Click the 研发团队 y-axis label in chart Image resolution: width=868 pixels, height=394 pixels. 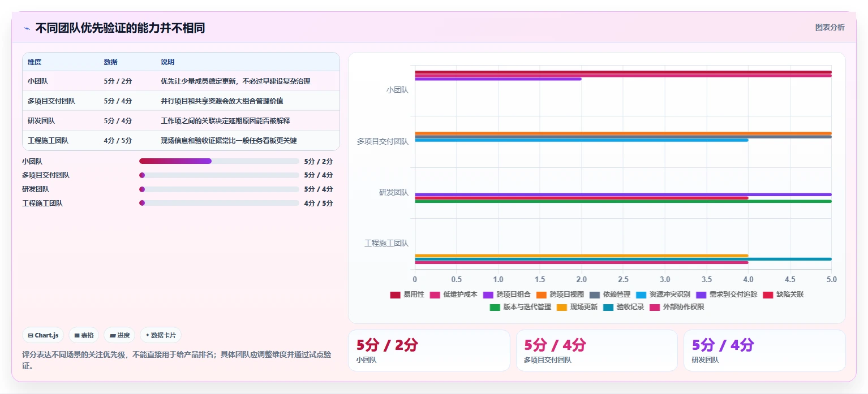pyautogui.click(x=394, y=192)
